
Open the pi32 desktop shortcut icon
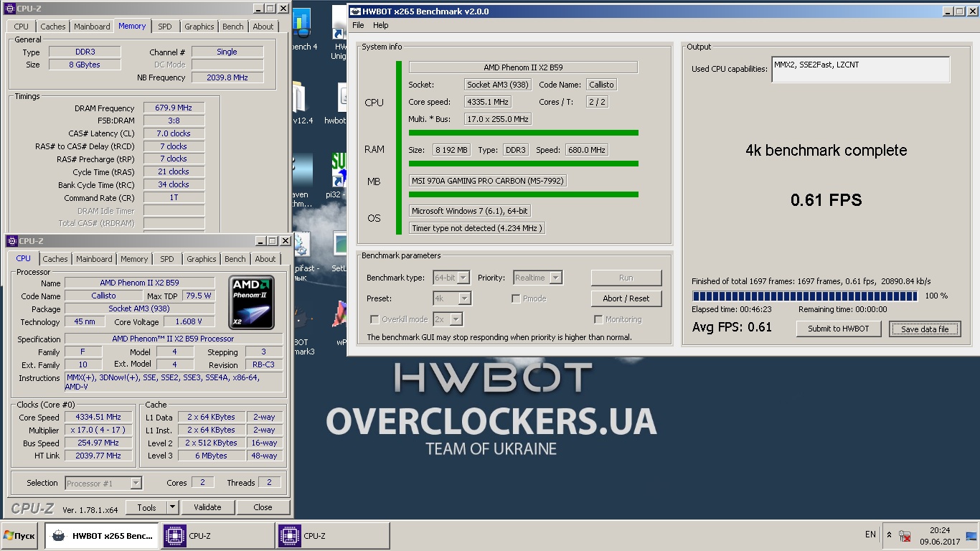point(339,171)
